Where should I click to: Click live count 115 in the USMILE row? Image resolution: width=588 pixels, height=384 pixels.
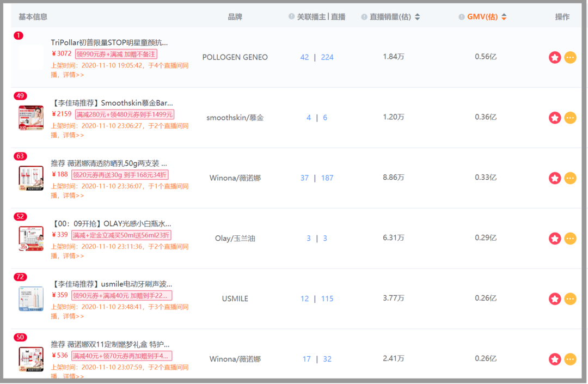327,299
